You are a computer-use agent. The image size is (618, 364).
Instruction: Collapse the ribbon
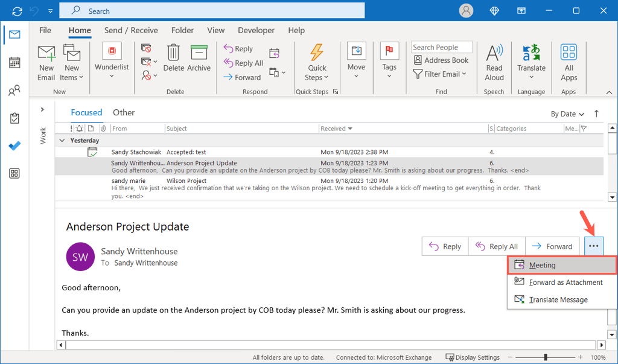(609, 92)
